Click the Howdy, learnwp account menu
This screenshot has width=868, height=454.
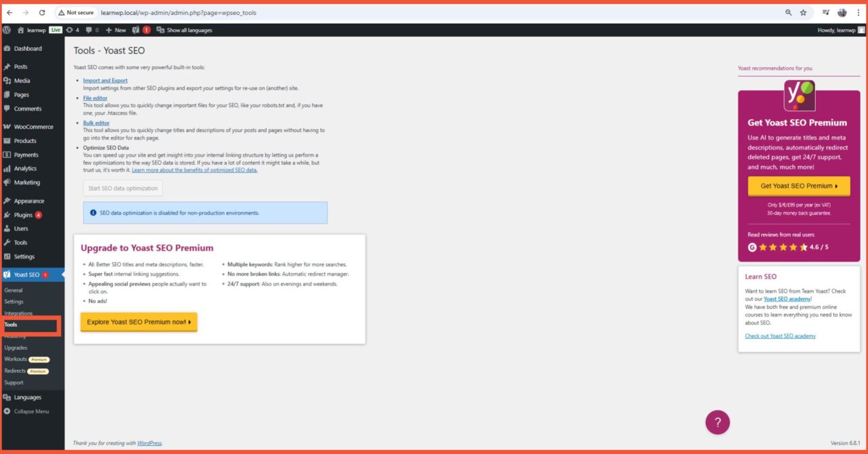click(x=842, y=30)
